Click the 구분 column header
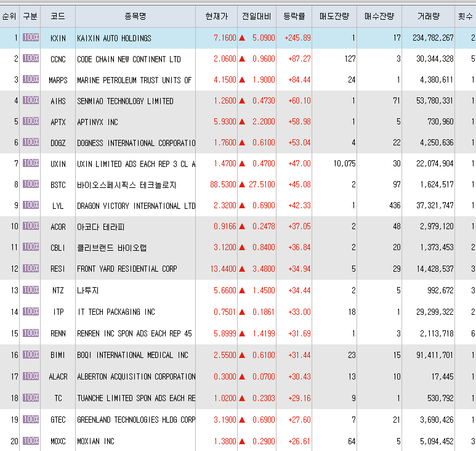 click(30, 17)
